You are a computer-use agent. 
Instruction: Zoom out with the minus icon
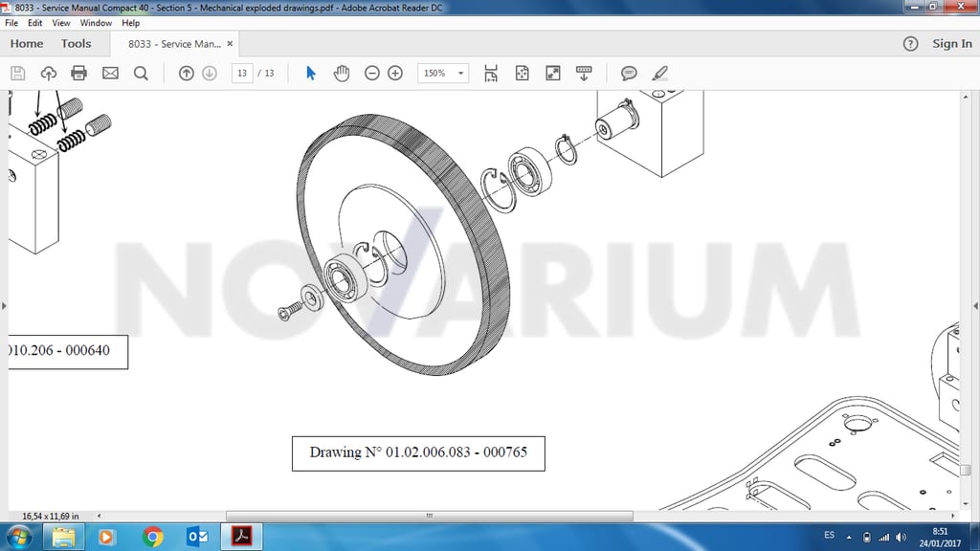(372, 73)
